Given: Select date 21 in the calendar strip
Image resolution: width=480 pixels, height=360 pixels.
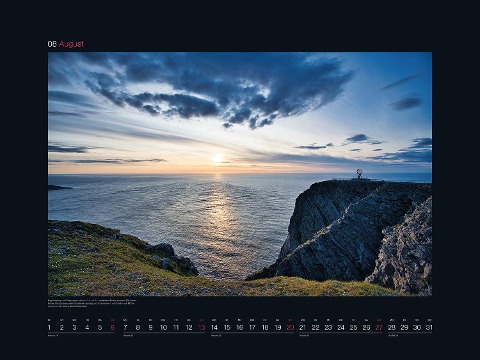Looking at the screenshot, I should pos(303,327).
